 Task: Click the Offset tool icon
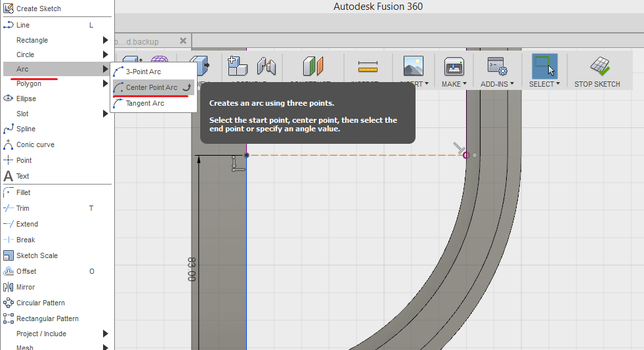click(x=9, y=271)
